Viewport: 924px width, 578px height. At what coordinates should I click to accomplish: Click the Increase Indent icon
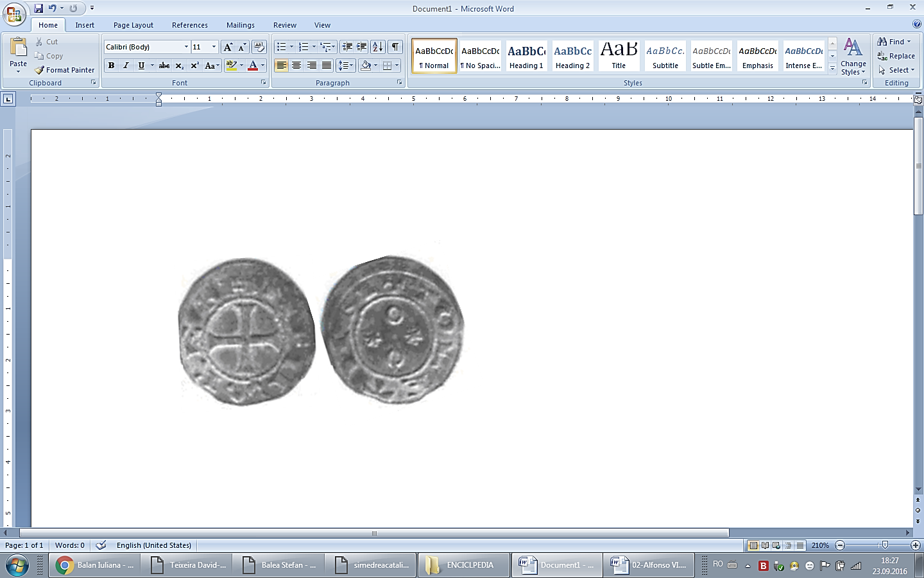[362, 47]
